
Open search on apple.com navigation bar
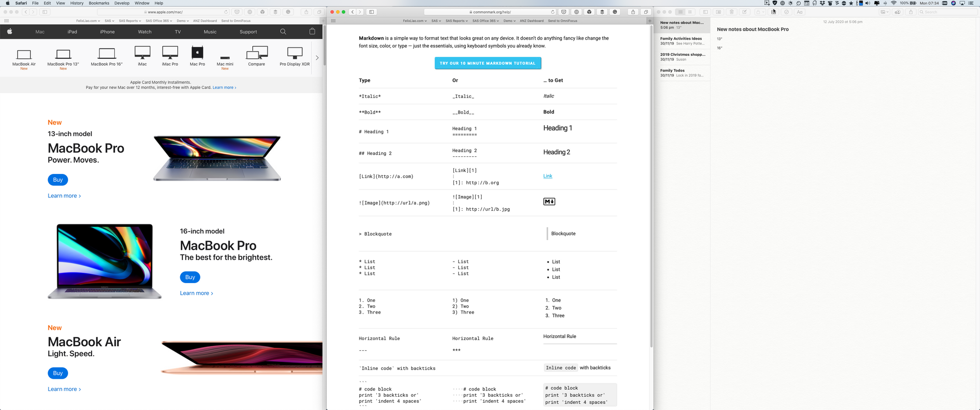(283, 31)
